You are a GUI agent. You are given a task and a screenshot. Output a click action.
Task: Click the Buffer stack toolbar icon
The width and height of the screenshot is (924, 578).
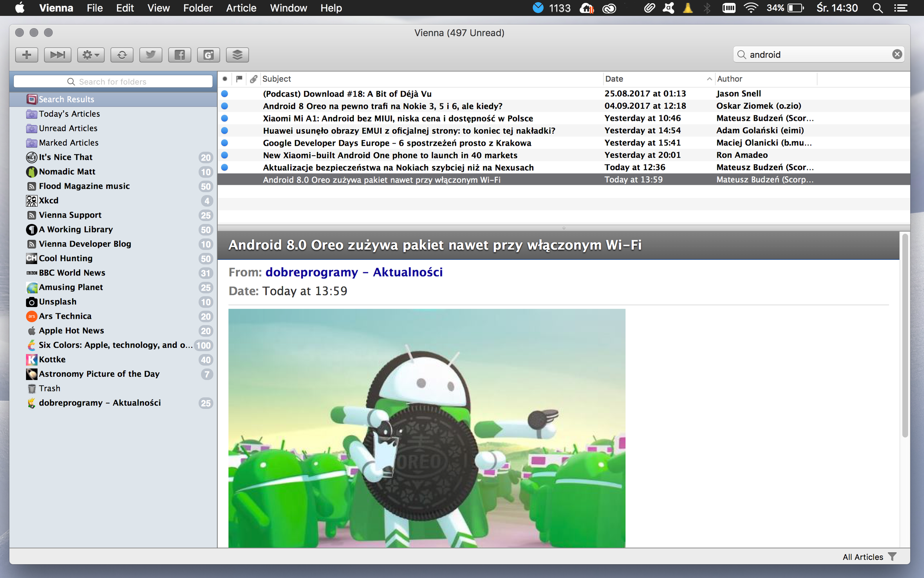click(x=237, y=55)
